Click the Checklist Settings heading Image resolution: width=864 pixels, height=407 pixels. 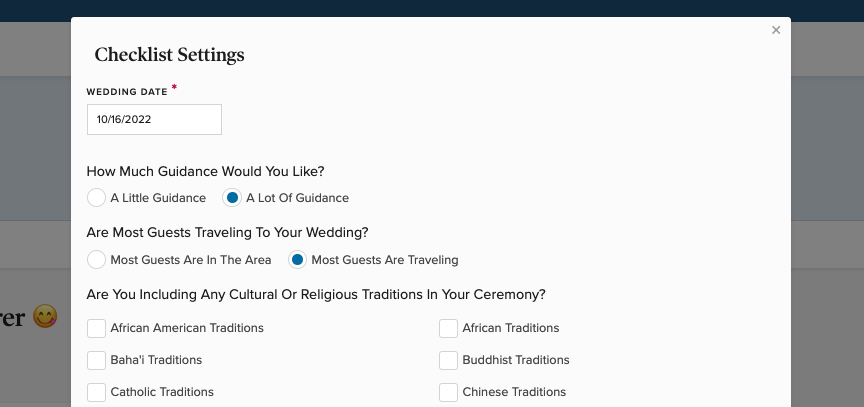pyautogui.click(x=169, y=55)
